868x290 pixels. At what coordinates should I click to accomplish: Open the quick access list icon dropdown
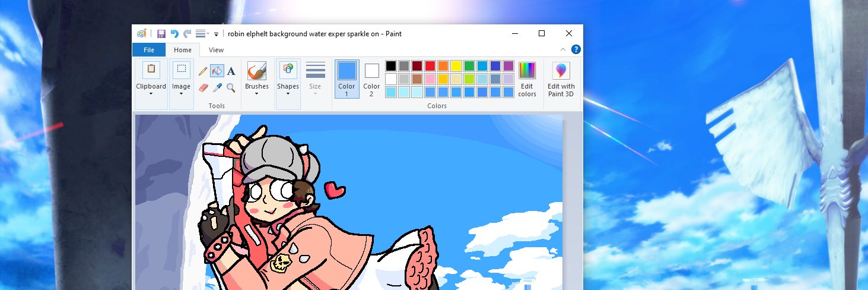(x=203, y=34)
